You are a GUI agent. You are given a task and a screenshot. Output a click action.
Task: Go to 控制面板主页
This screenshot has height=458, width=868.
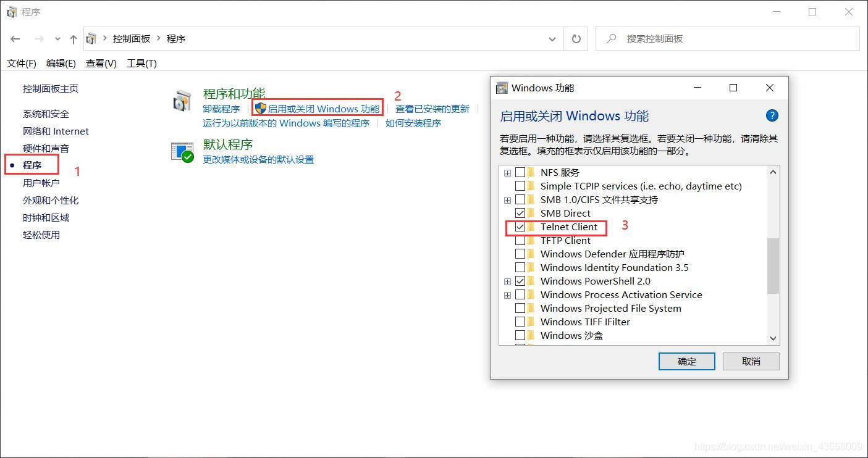pos(51,89)
